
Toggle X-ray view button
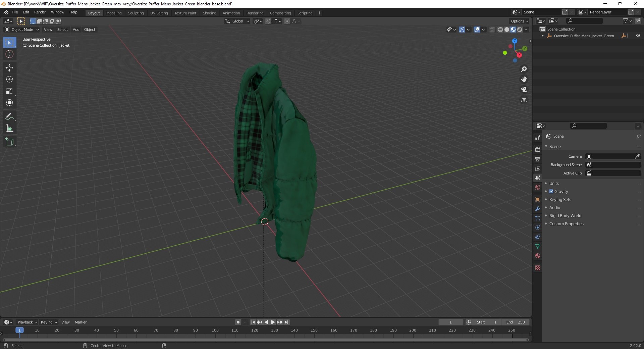pyautogui.click(x=492, y=30)
